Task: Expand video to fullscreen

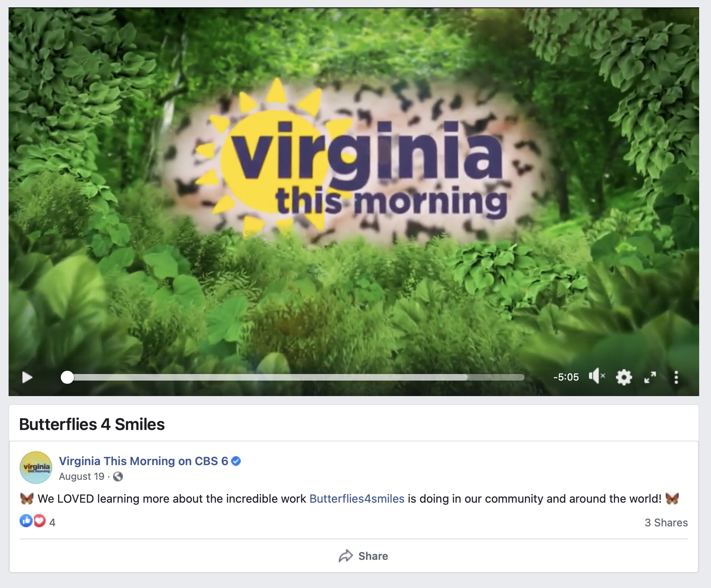Action: pos(650,377)
